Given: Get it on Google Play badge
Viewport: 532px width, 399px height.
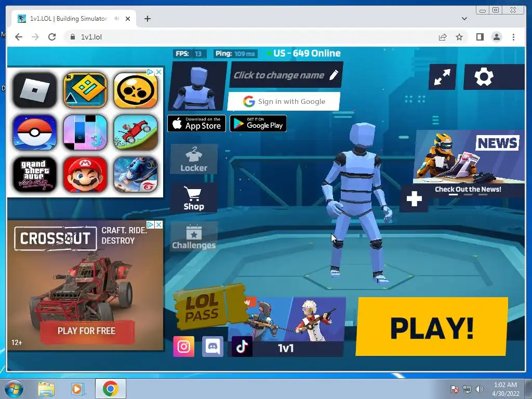Looking at the screenshot, I should click(258, 124).
